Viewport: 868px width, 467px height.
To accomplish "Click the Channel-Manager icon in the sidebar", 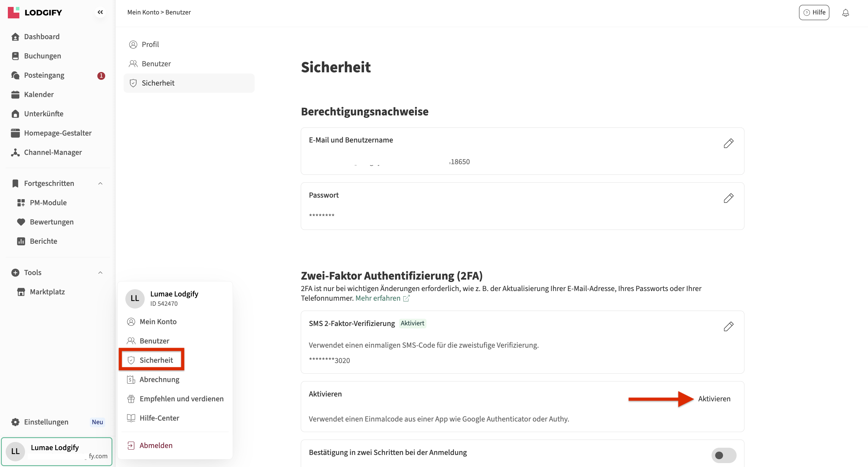I will pos(15,153).
